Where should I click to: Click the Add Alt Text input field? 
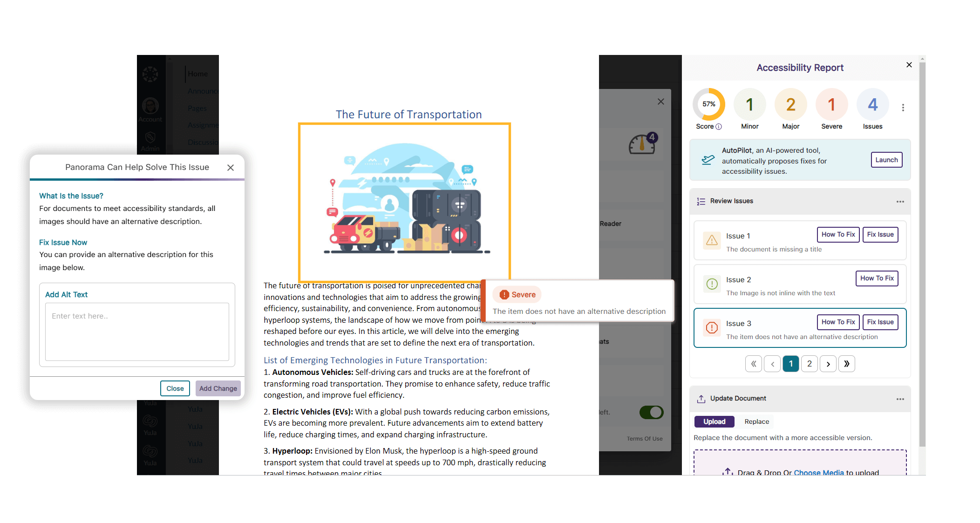coord(137,332)
